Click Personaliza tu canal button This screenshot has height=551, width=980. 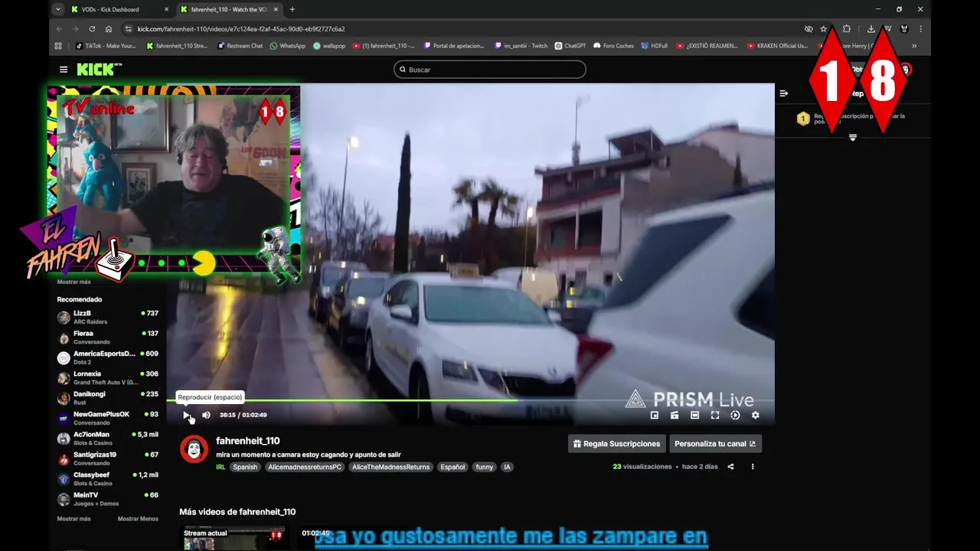point(715,444)
